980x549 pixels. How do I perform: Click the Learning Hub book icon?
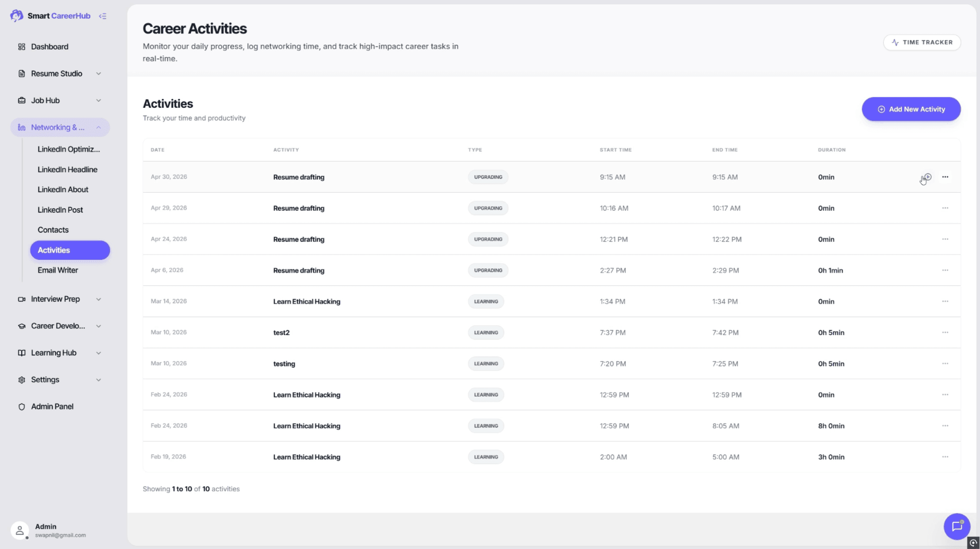tap(21, 353)
